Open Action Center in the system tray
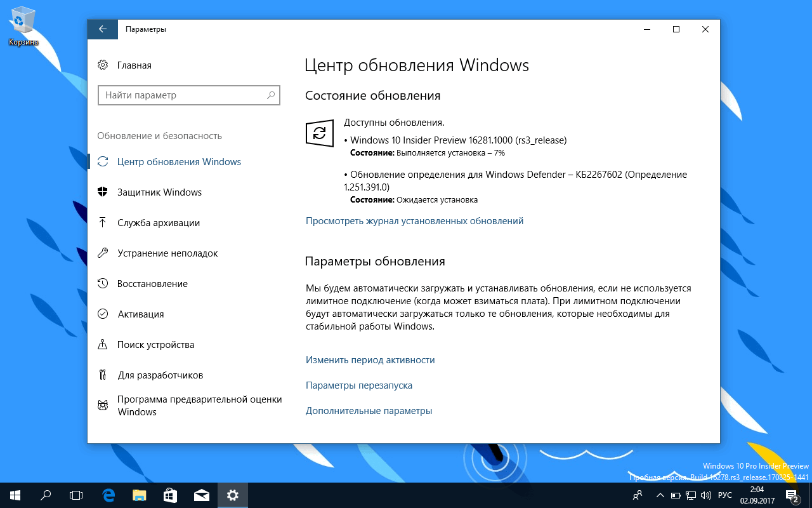 coord(790,495)
